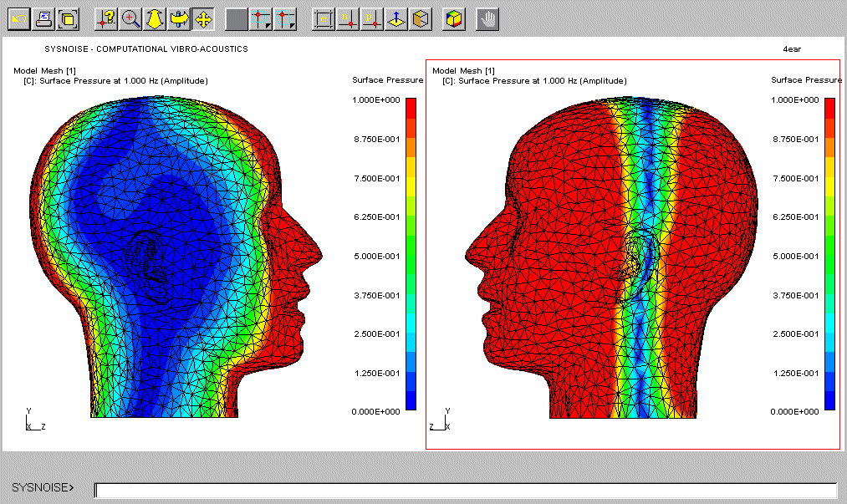Open the first crosshair viewport dropdown button
The image size is (847, 504).
pos(262,18)
